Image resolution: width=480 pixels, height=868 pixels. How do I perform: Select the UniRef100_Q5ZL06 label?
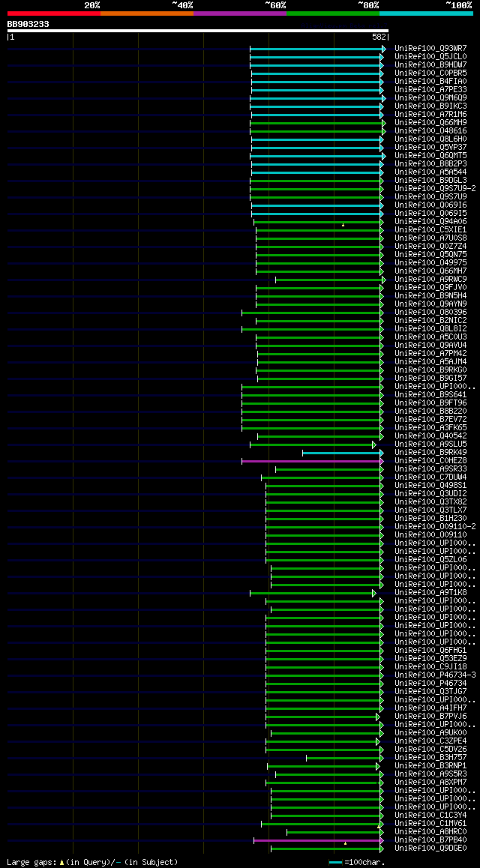[x=430, y=560]
